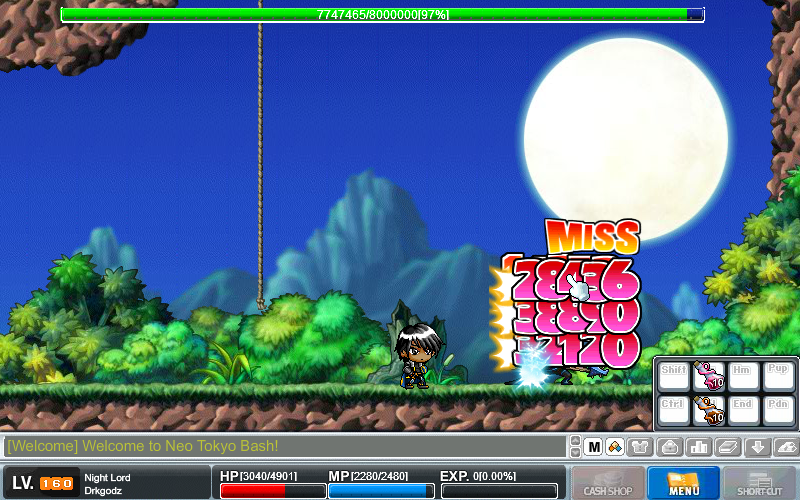Select the empty Pup quickslot

click(778, 376)
